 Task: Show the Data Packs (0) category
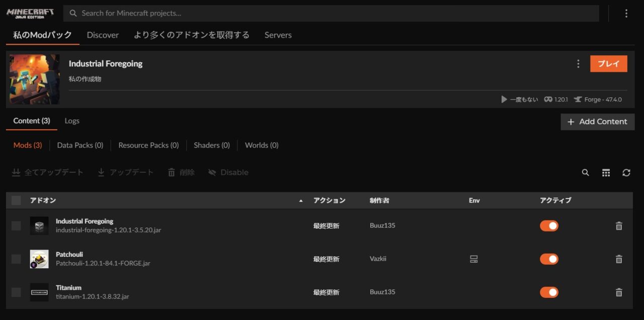(80, 145)
